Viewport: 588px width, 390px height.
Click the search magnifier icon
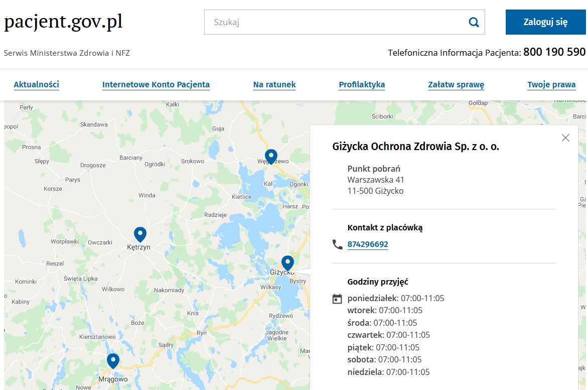click(x=474, y=22)
